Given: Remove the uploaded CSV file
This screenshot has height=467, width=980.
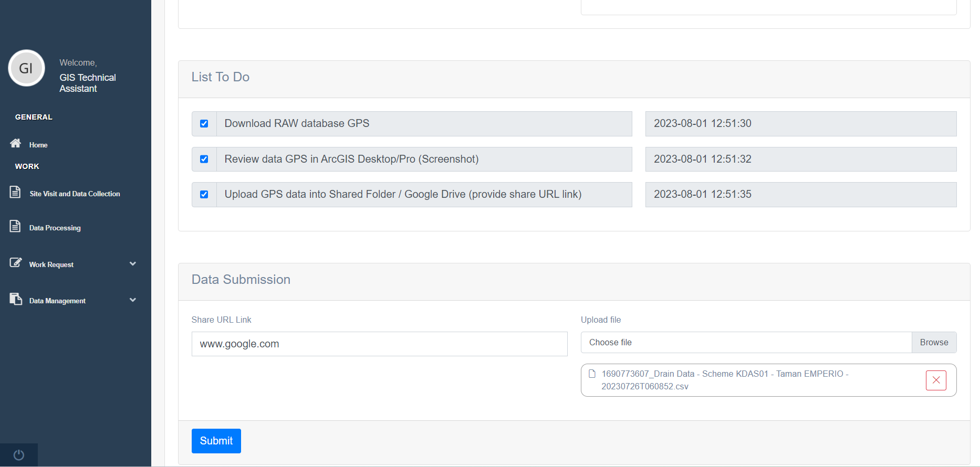Looking at the screenshot, I should pyautogui.click(x=936, y=380).
